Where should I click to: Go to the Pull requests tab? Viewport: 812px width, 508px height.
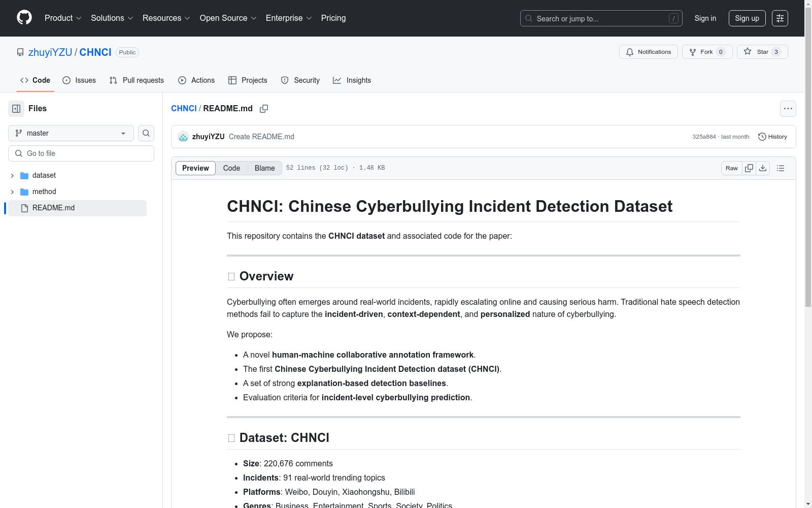pos(137,80)
